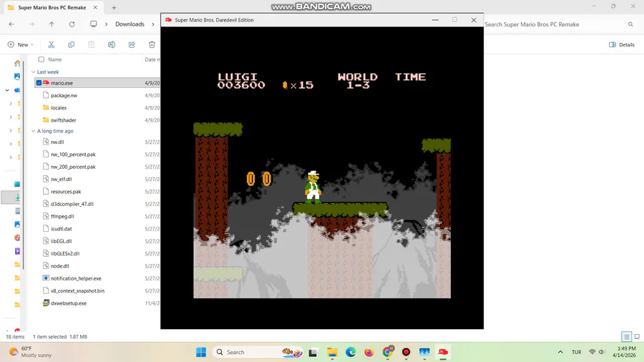The width and height of the screenshot is (644, 362).
Task: Close the Super Mario Bros PC Remake tab
Action: point(95,7)
